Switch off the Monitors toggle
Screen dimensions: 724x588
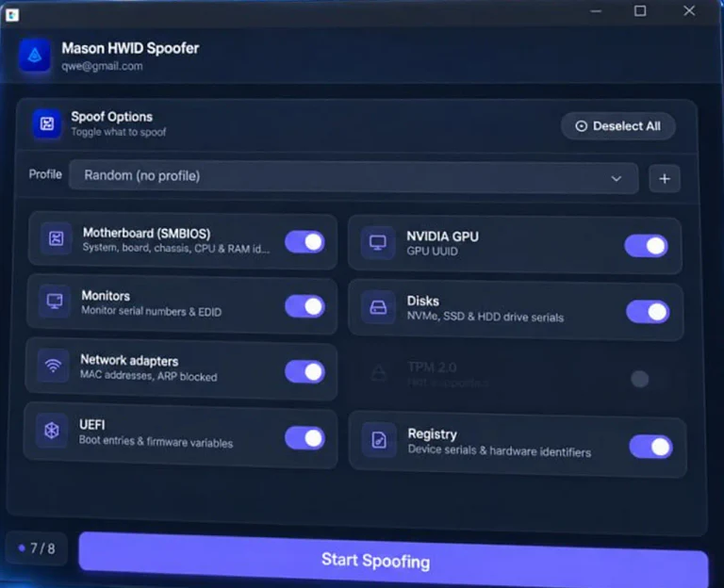point(305,306)
